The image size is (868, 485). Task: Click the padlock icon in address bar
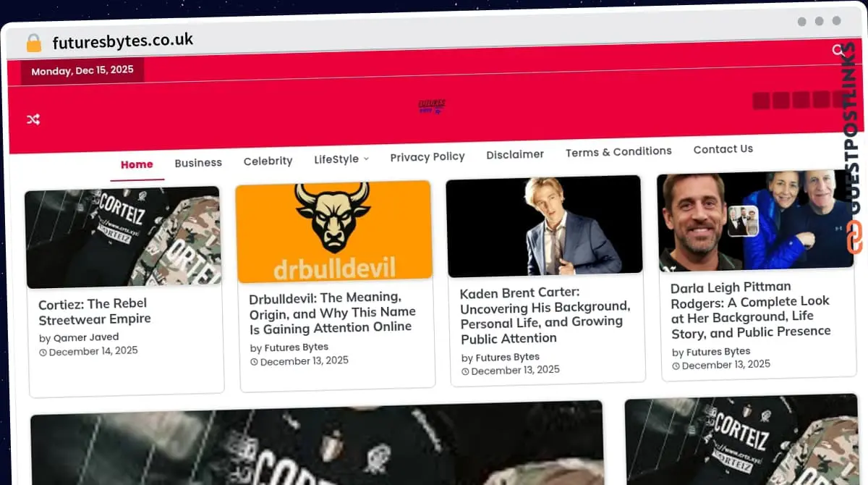33,43
